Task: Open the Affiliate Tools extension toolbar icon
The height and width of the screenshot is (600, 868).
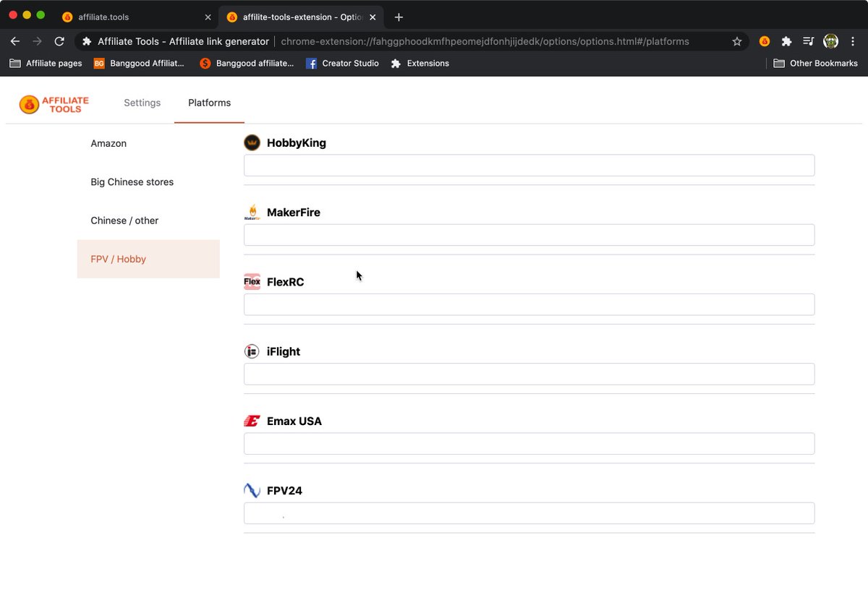Action: (765, 41)
